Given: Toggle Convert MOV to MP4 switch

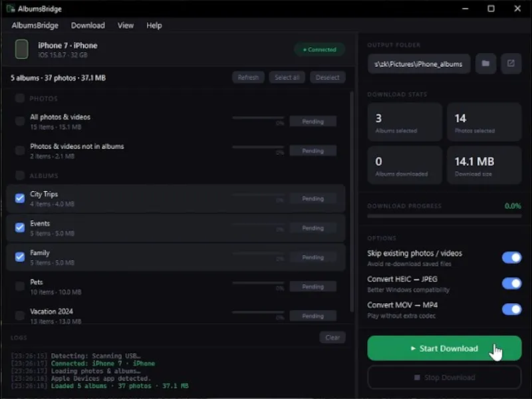Looking at the screenshot, I should coord(511,309).
